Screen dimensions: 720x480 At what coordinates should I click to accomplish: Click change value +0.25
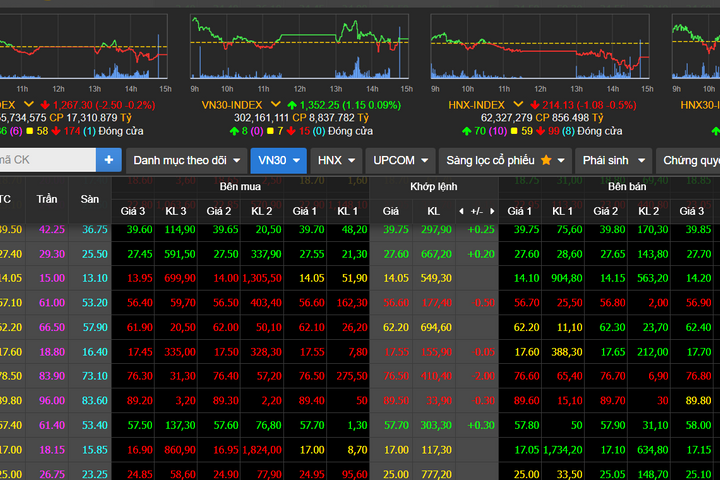pyautogui.click(x=481, y=230)
